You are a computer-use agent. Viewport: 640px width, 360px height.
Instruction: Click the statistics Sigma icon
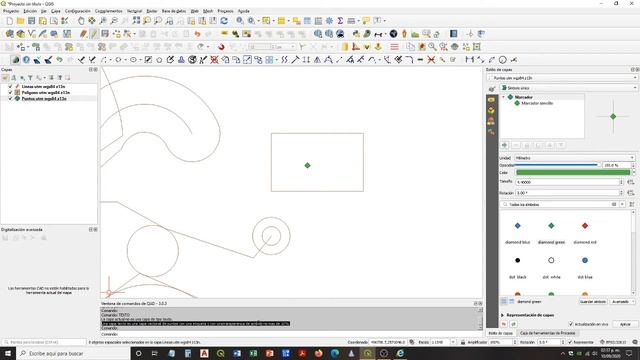click(340, 21)
